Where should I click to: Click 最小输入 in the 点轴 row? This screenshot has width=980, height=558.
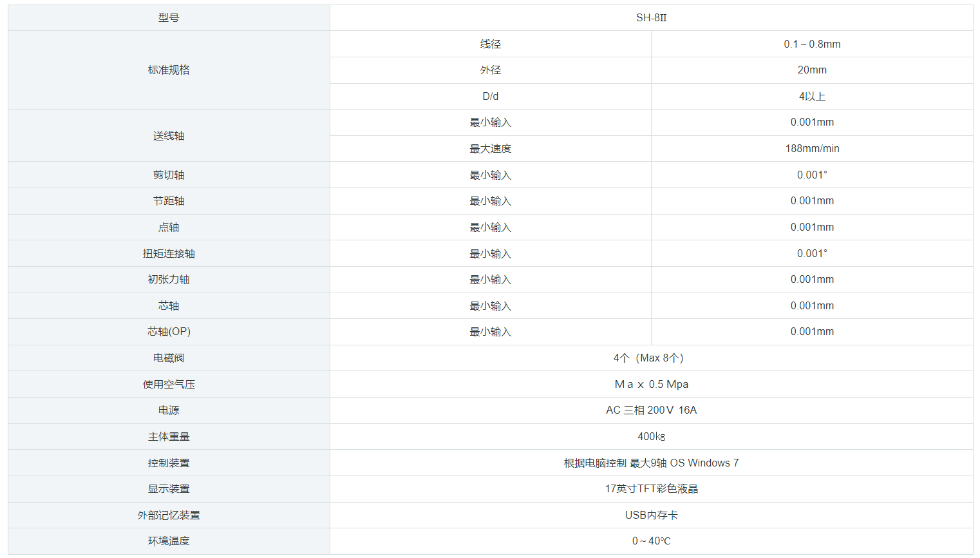pos(490,227)
